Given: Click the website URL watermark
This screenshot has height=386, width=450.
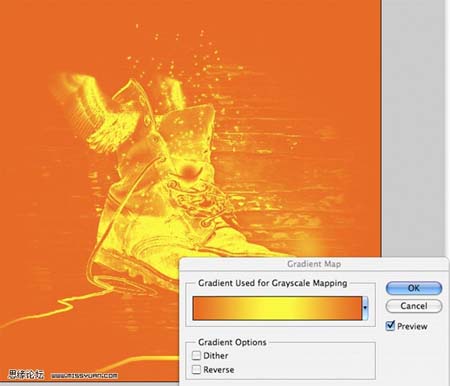Looking at the screenshot, I should coord(84,376).
